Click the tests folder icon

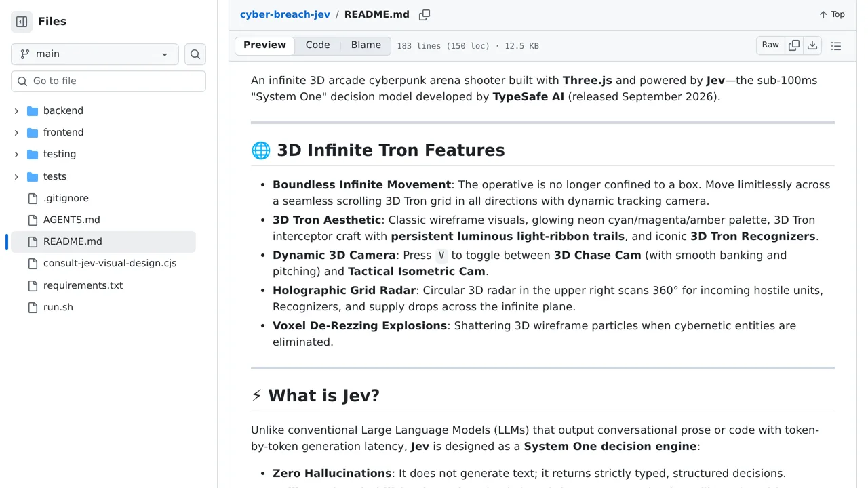click(33, 177)
